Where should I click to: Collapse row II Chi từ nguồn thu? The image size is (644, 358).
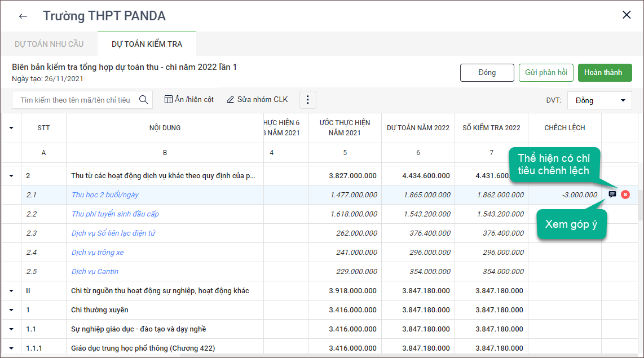click(x=11, y=291)
